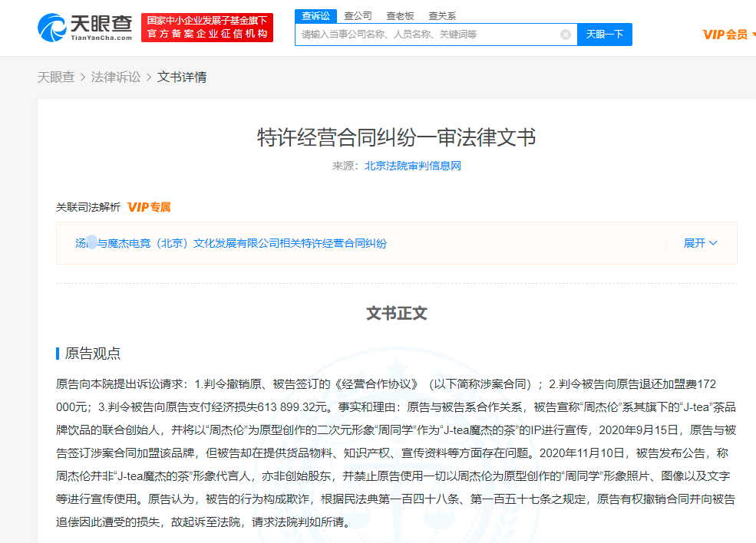Click the 文书详情 breadcrumb text
756x543 pixels.
(182, 77)
